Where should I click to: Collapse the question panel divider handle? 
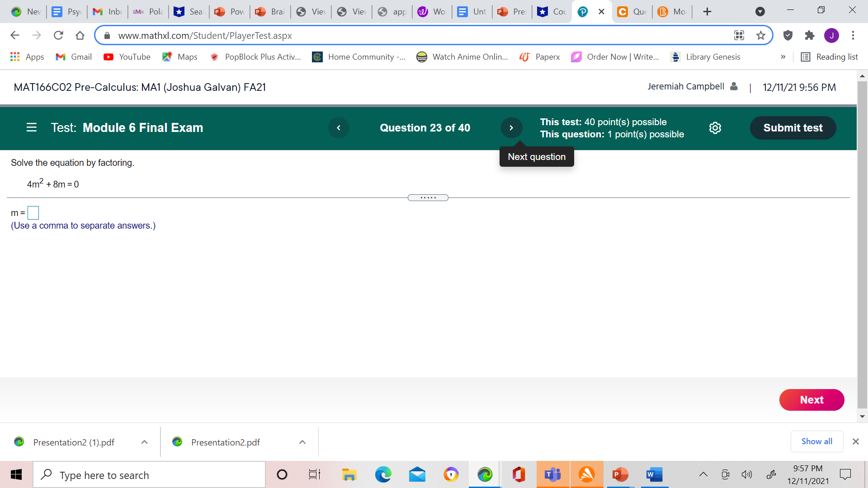pyautogui.click(x=428, y=197)
